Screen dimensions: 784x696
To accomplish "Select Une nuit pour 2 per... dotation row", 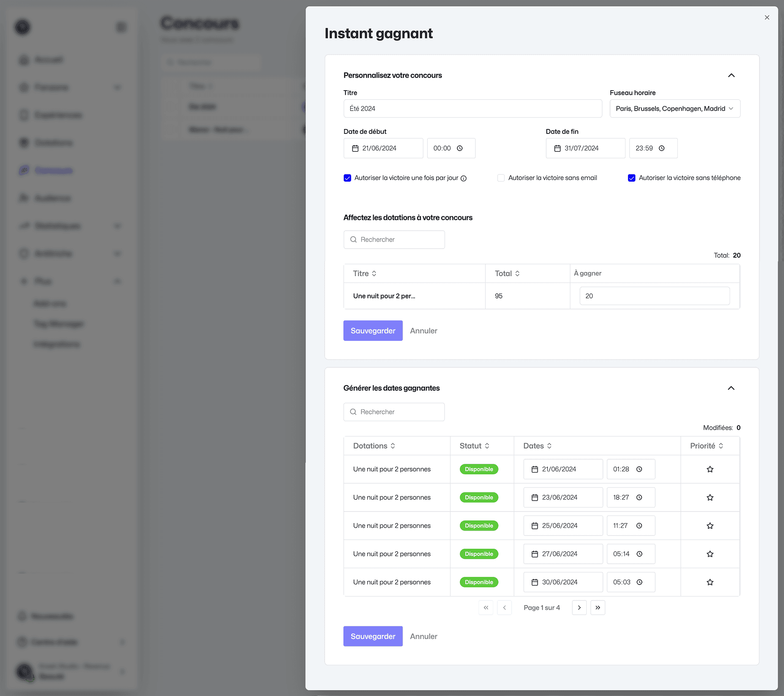I will point(541,296).
